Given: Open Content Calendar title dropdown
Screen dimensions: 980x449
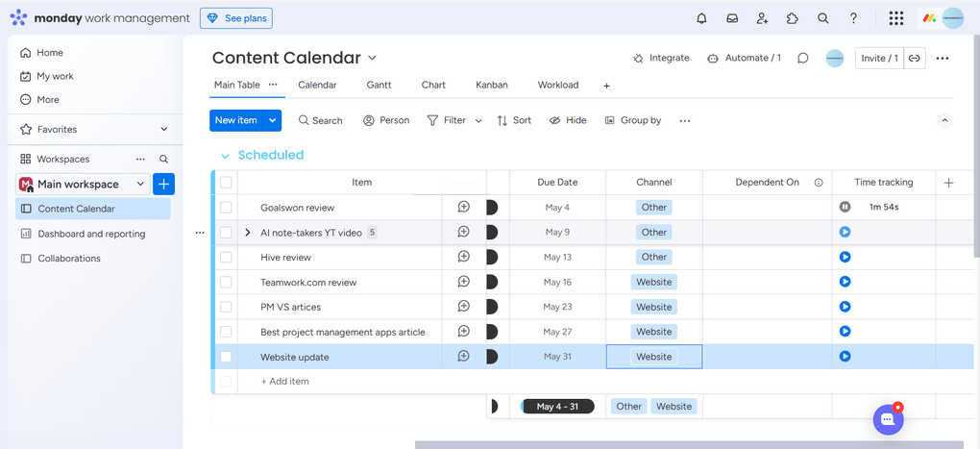Looking at the screenshot, I should 372,58.
